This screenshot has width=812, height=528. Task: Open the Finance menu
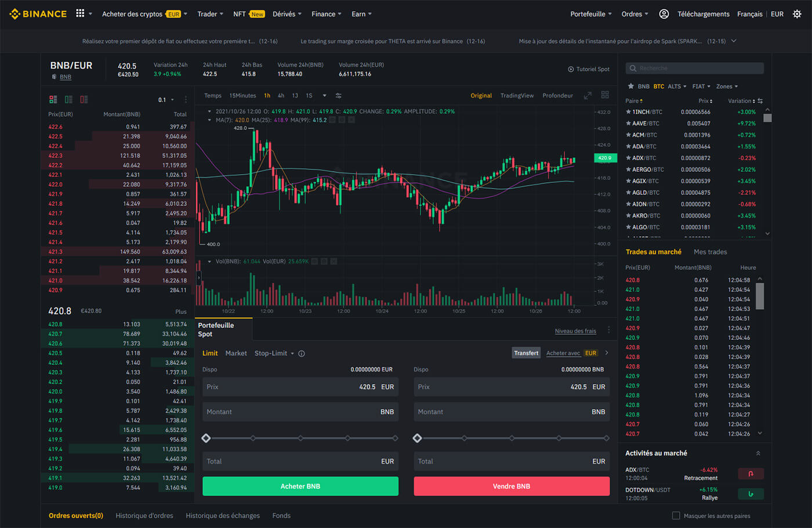pyautogui.click(x=326, y=14)
